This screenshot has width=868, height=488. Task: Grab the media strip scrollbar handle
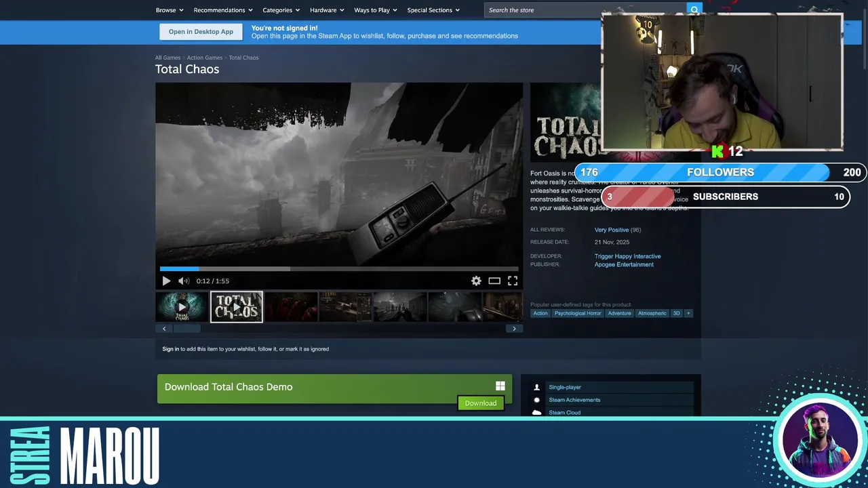186,329
